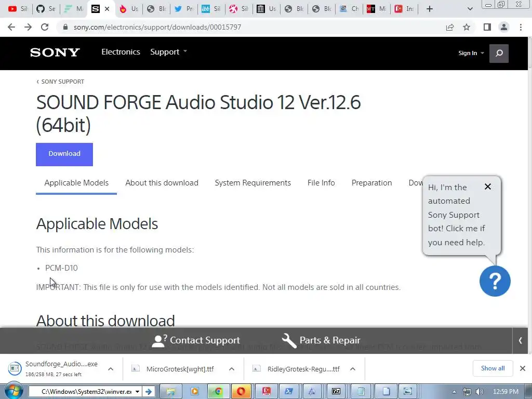Switch to Chrome in the taskbar
Screen dimensions: 532x399
coord(218,392)
